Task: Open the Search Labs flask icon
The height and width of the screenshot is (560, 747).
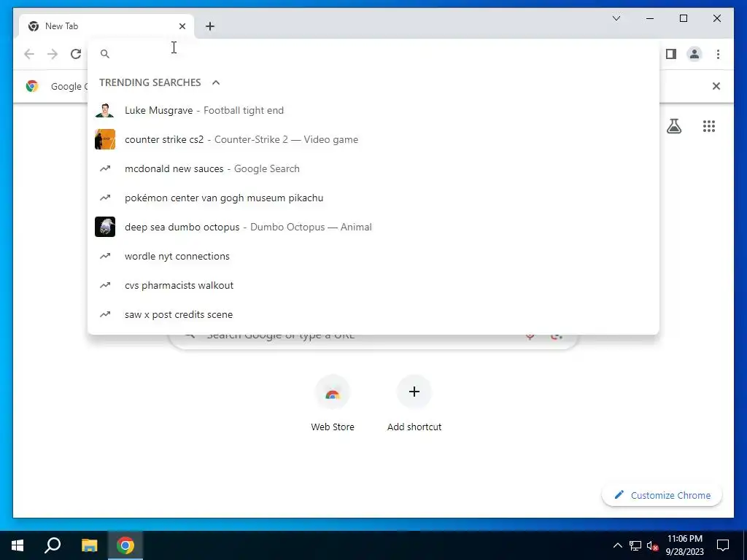Action: (x=673, y=125)
